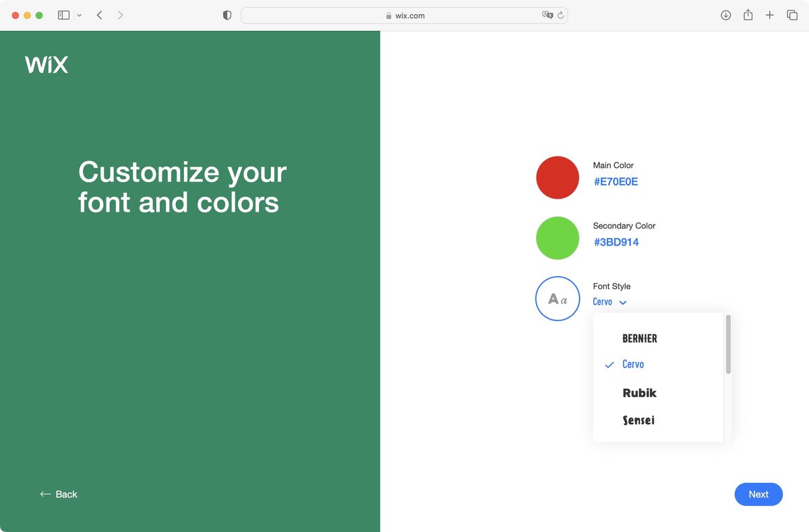Click the downloads icon in the toolbar
Viewport: 809px width, 532px height.
point(725,14)
